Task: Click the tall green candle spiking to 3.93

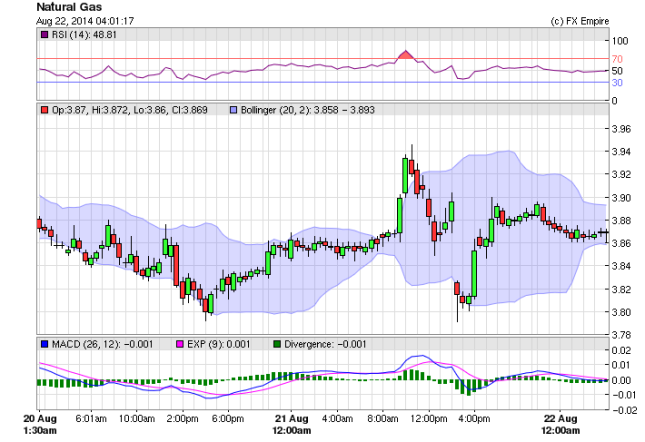Action: pos(405,175)
